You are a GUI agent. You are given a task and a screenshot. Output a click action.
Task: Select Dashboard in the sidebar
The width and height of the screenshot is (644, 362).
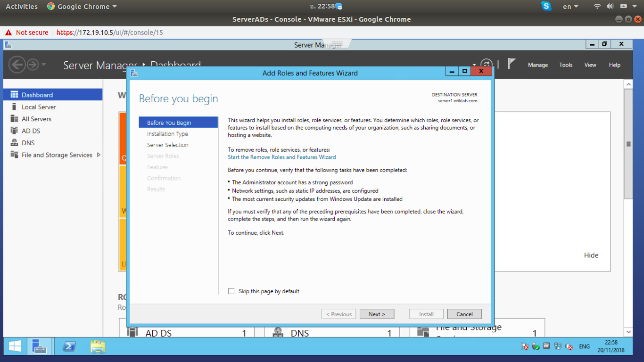[53, 95]
